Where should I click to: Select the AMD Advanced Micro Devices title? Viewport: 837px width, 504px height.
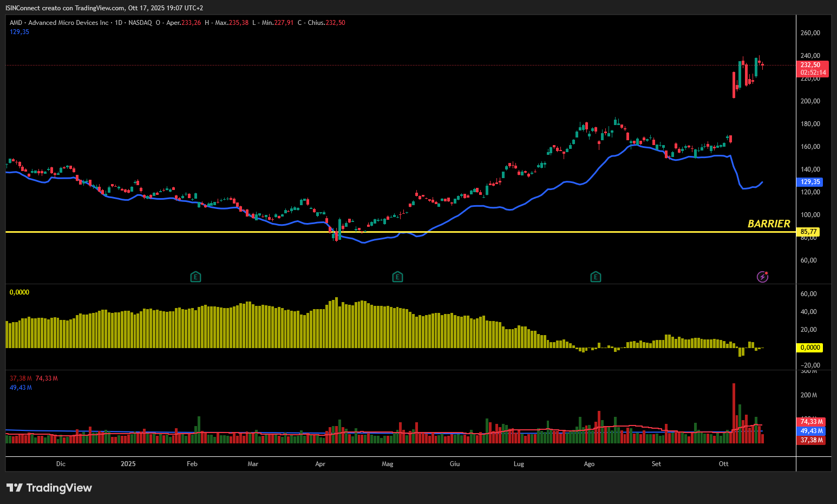(x=58, y=23)
